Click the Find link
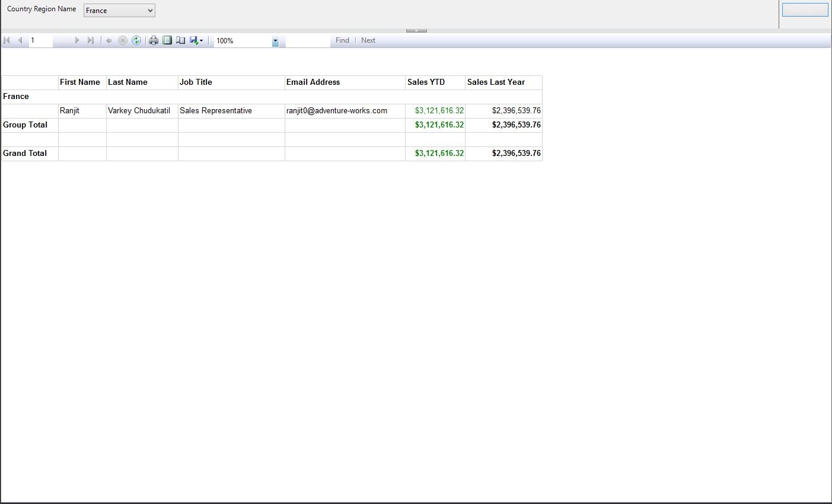The image size is (832, 504). (x=342, y=40)
